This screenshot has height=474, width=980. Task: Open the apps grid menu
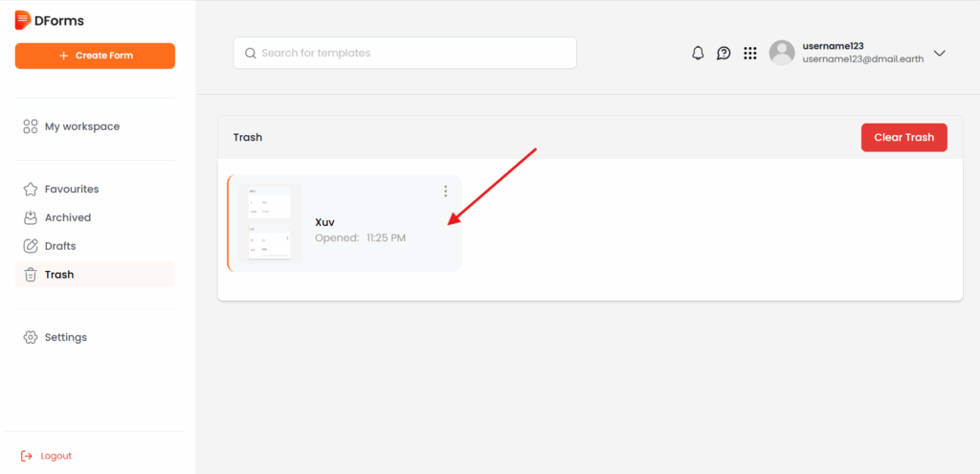750,54
